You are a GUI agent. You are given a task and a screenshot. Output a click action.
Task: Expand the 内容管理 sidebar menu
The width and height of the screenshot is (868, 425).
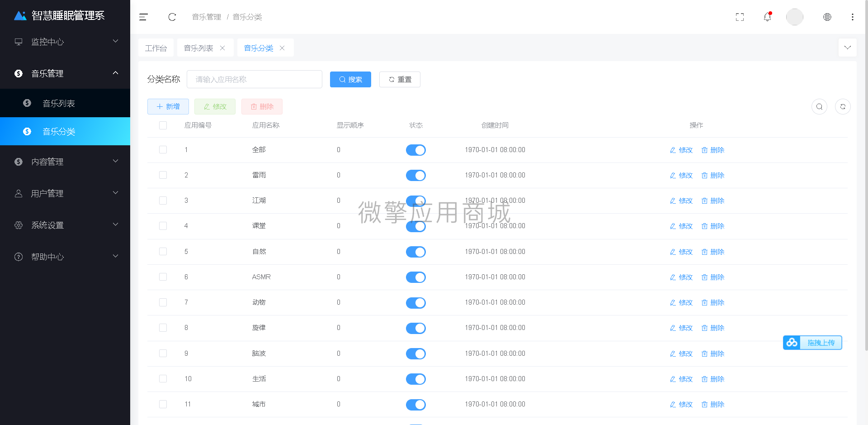click(65, 162)
